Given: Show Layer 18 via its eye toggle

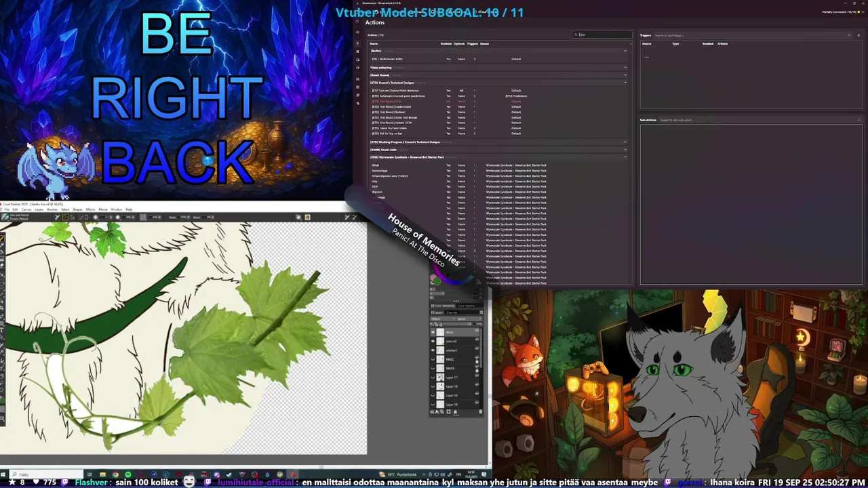Looking at the screenshot, I should click(433, 387).
